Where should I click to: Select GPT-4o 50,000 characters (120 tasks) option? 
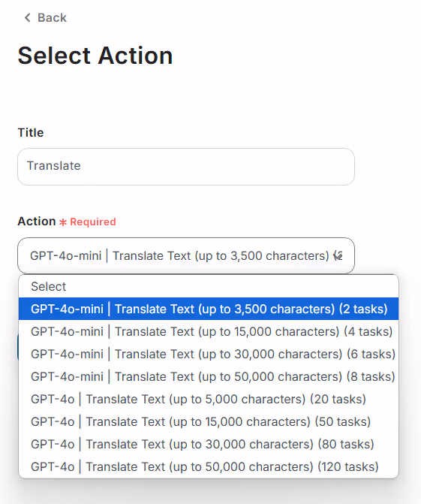tap(209, 466)
